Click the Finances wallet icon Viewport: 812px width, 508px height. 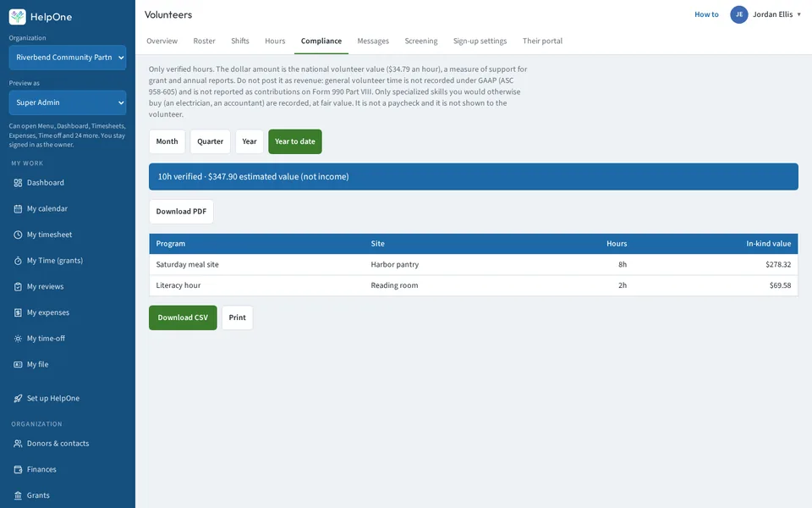point(18,470)
